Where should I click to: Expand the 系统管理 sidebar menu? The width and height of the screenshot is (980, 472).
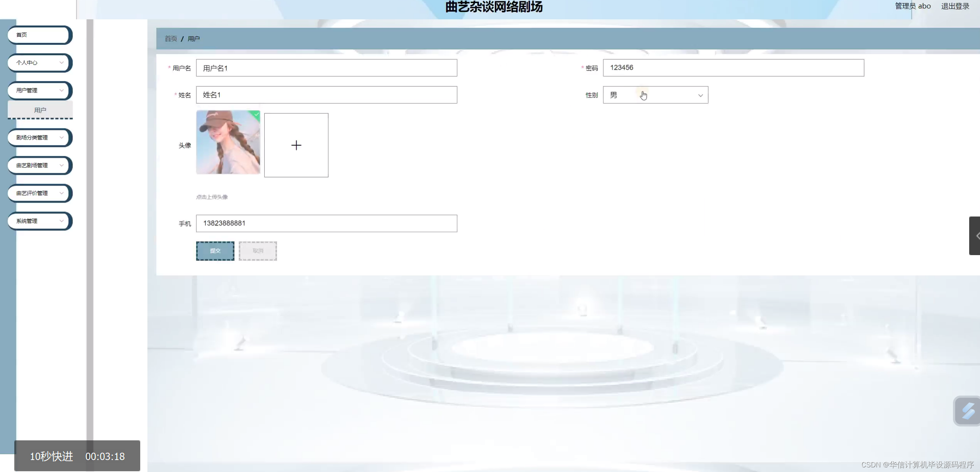[39, 221]
